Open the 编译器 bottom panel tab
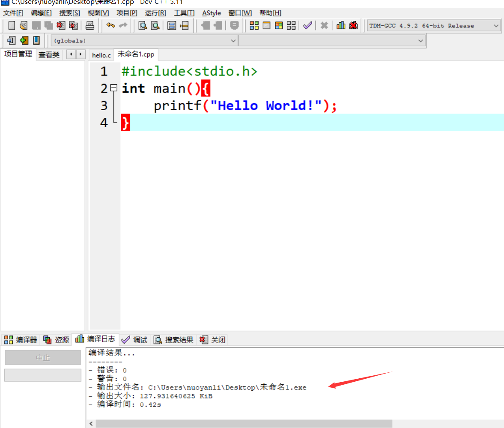 coord(21,340)
